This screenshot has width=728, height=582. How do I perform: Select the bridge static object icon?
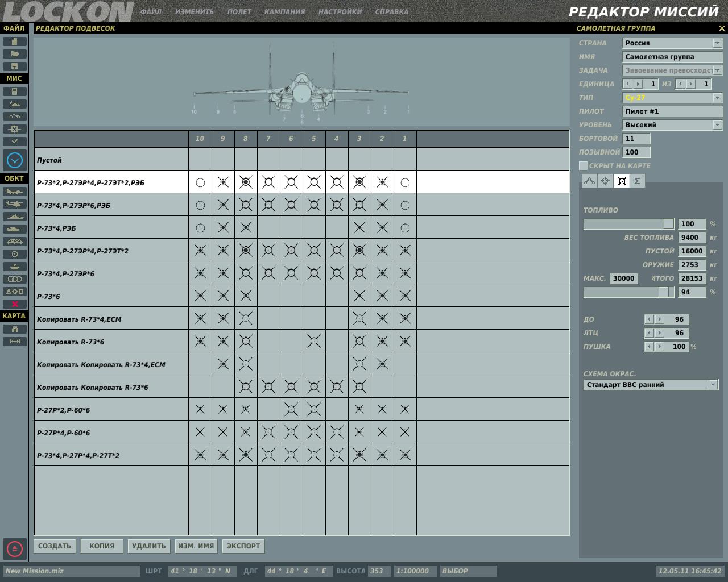[15, 242]
